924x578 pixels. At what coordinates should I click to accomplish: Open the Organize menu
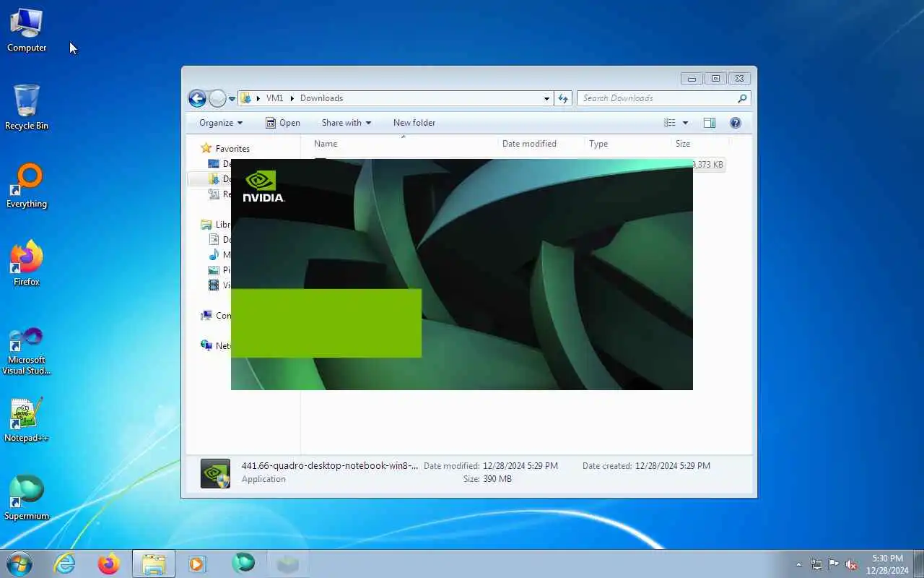click(x=221, y=123)
